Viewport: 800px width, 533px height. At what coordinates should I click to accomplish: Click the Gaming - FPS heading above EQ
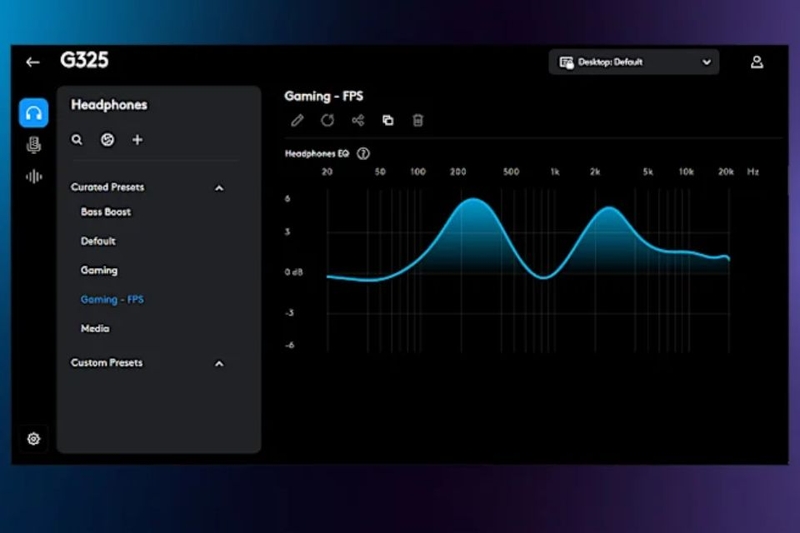[324, 96]
